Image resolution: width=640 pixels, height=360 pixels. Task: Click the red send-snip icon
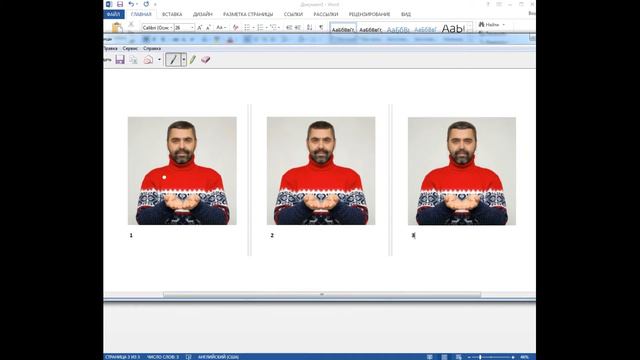pos(148,60)
